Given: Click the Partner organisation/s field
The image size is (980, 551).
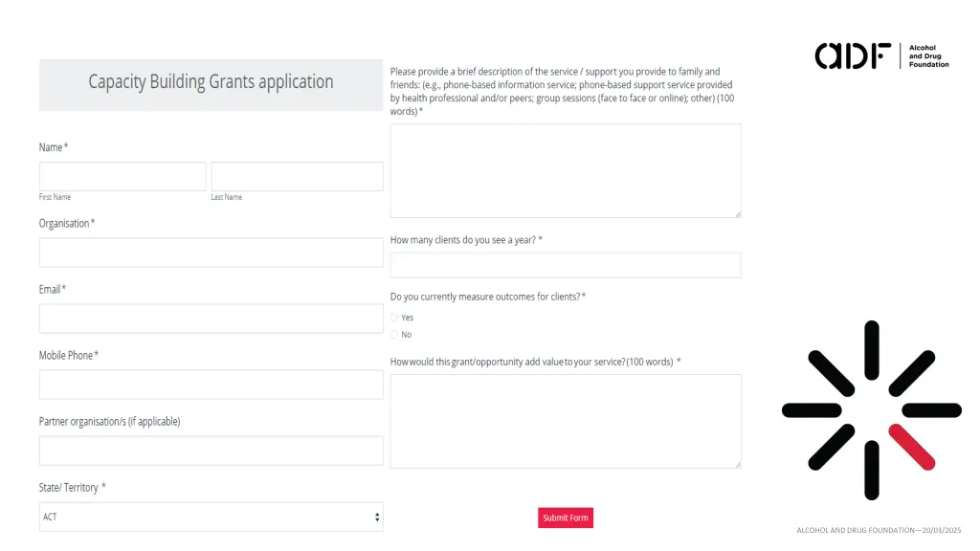Looking at the screenshot, I should pyautogui.click(x=211, y=451).
